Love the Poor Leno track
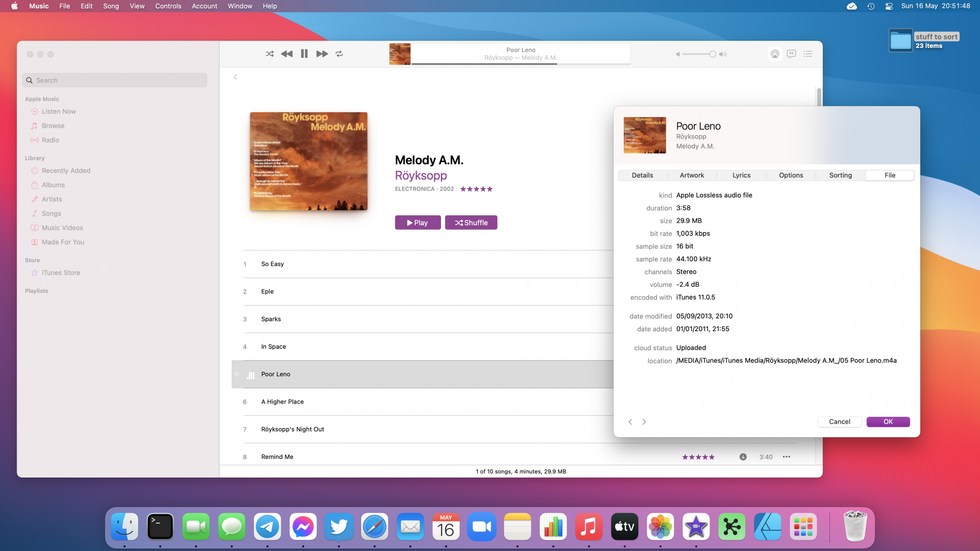 click(x=237, y=374)
